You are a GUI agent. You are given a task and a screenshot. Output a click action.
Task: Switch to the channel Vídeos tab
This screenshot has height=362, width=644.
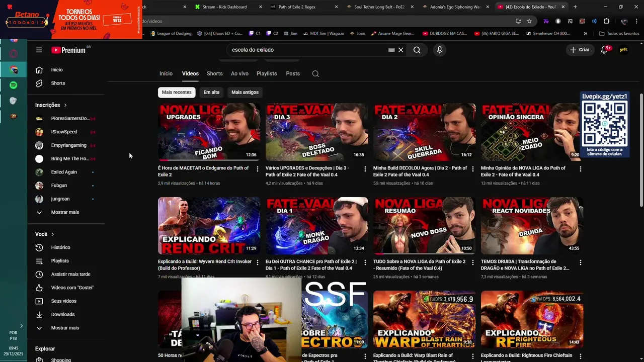190,74
